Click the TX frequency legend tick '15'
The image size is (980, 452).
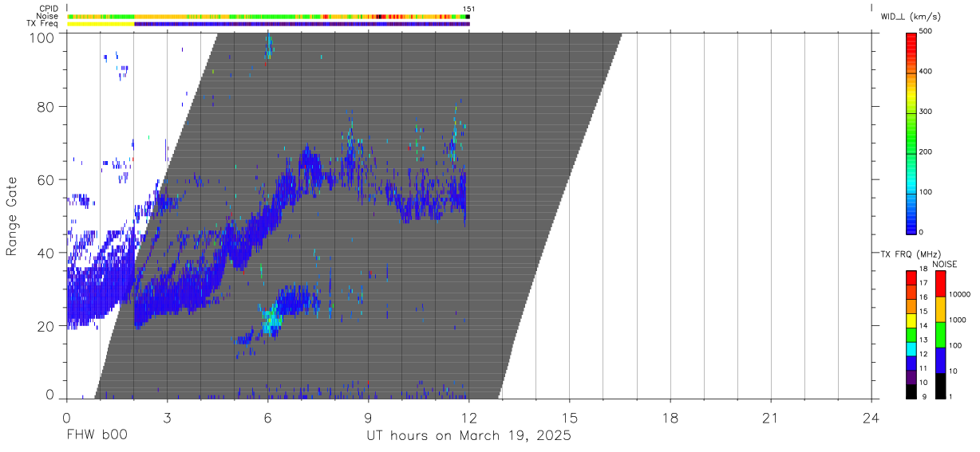click(923, 312)
